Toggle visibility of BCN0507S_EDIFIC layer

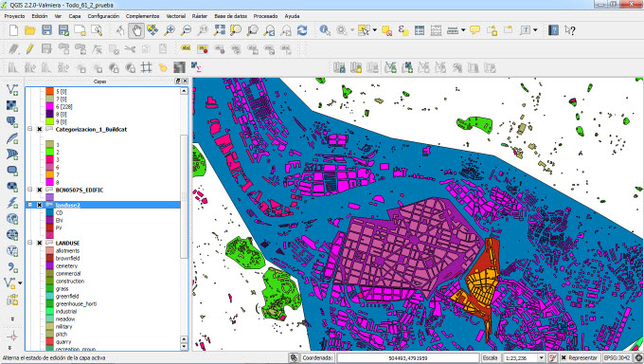pos(40,190)
